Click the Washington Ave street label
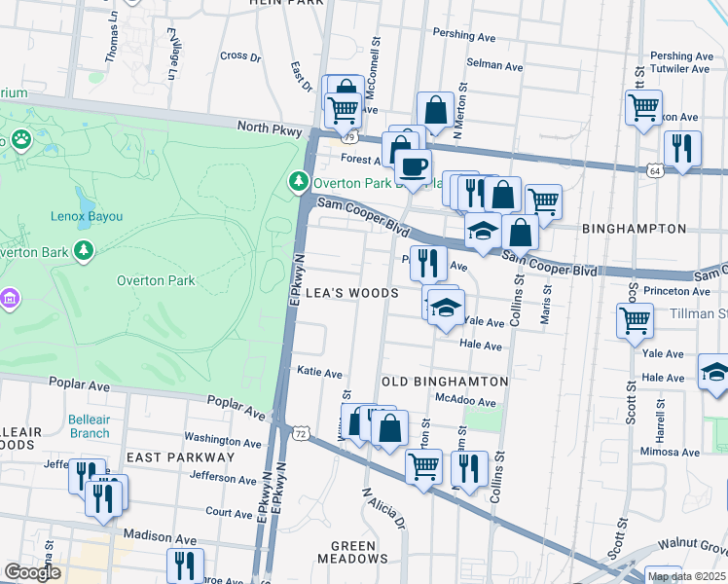Screen dimensions: 728x584 pos(223,440)
